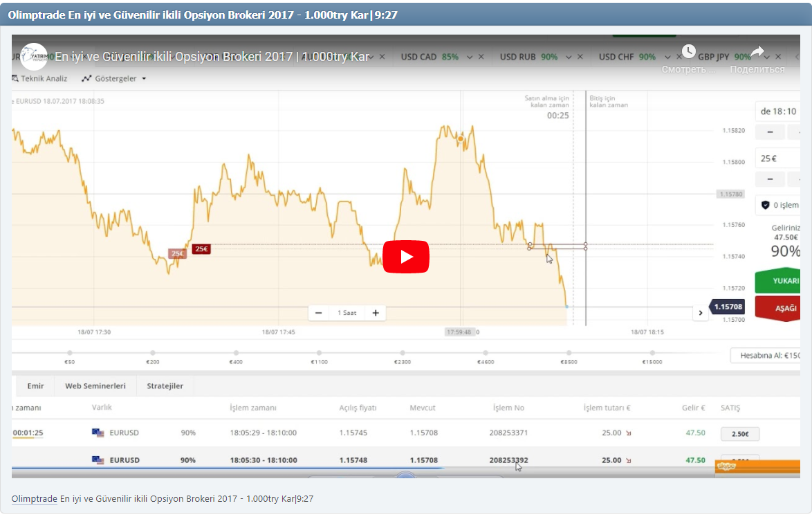Expand the Göstergeler dropdown menu
812x517 pixels.
143,78
